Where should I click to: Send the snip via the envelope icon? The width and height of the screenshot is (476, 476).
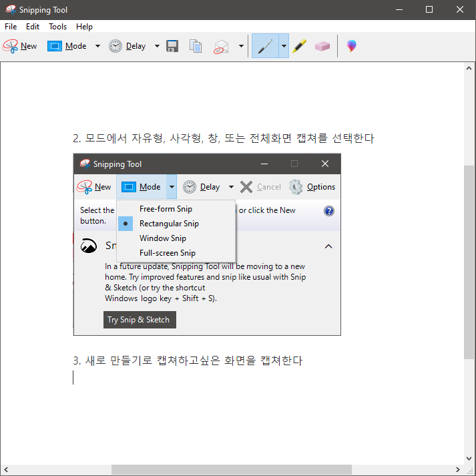221,47
